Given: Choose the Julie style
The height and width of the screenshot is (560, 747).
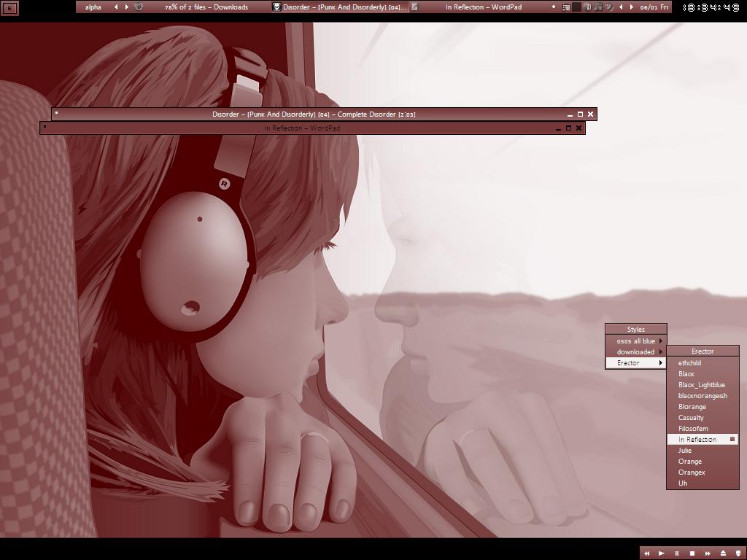Looking at the screenshot, I should click(x=703, y=451).
